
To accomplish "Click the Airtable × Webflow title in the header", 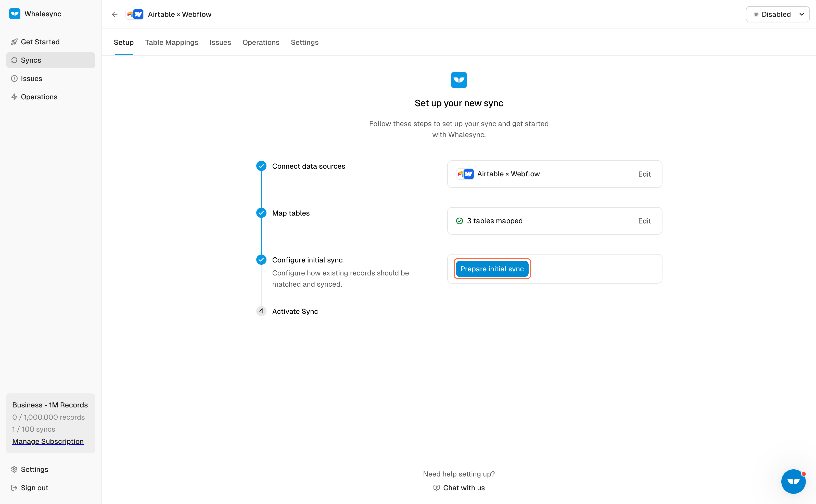I will [180, 14].
